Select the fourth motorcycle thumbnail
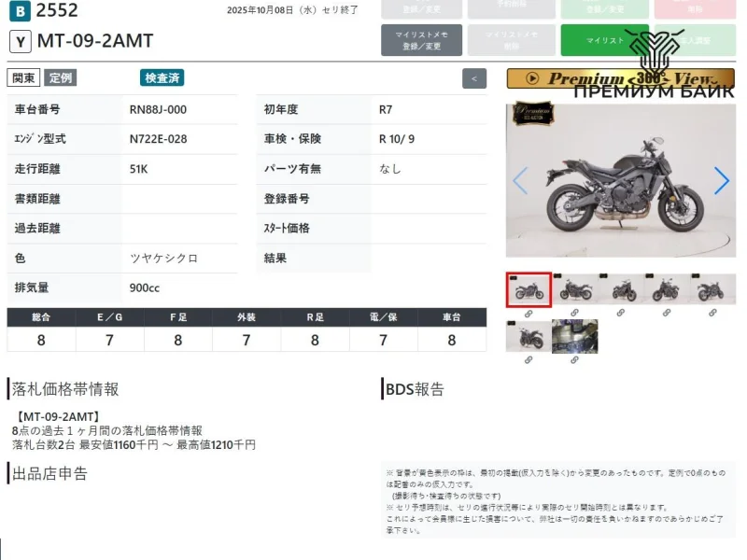Screen dimensions: 747x560 (668, 289)
